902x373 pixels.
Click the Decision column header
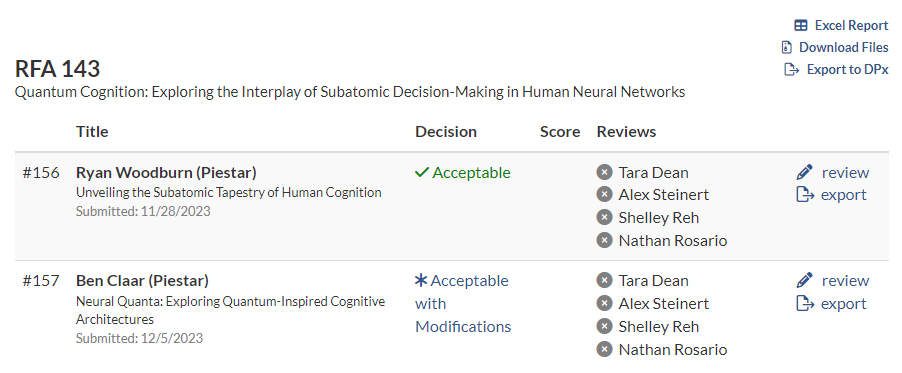[446, 132]
